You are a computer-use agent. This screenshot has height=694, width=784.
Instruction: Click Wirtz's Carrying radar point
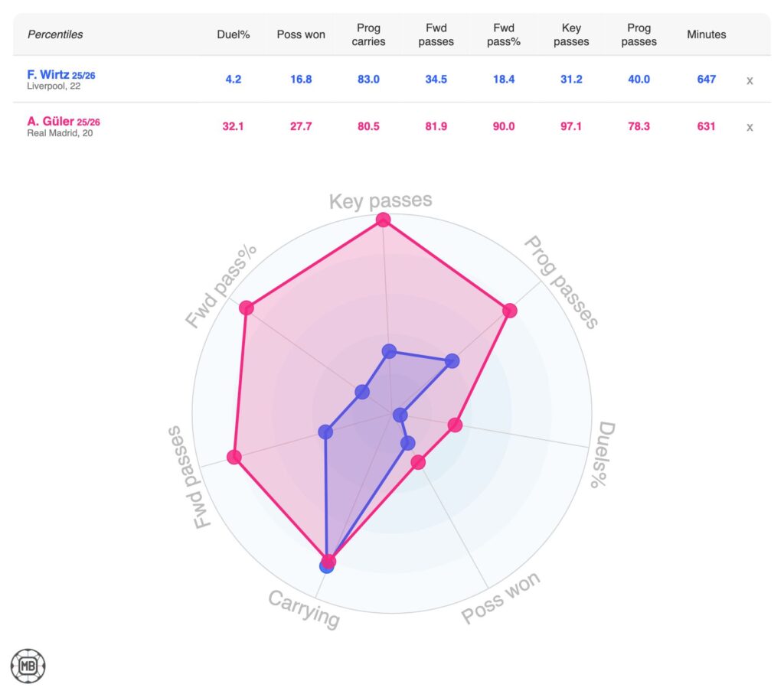click(x=327, y=566)
